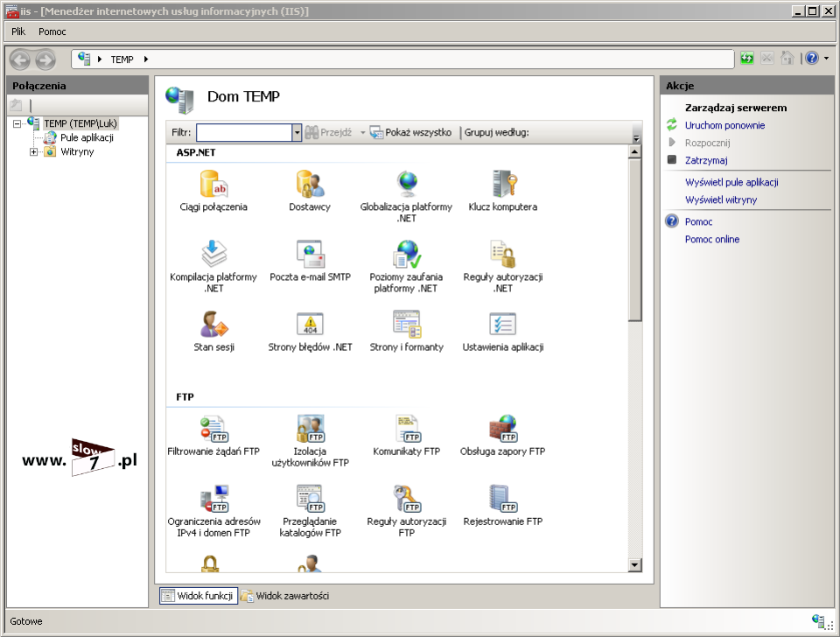Screen dimensions: 840x637
Task: Click the vertical scrollbar thumb
Action: (635, 240)
